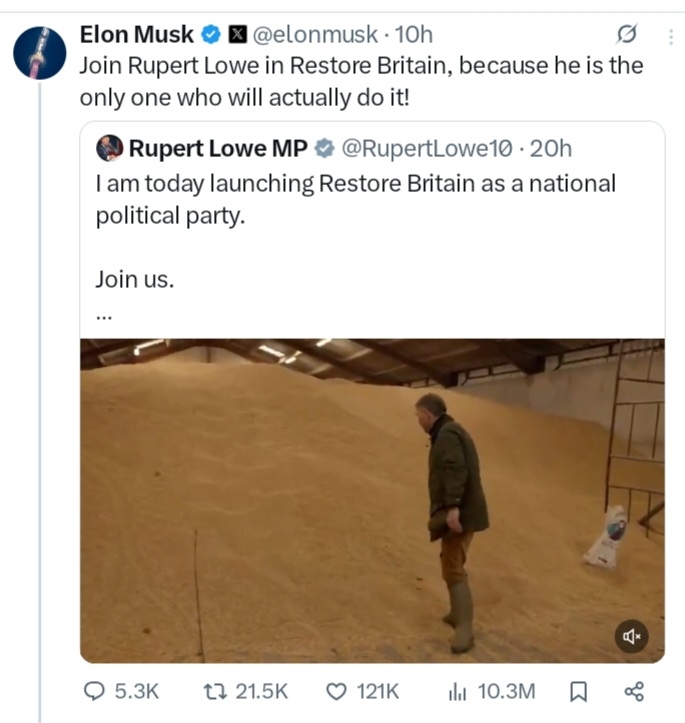Play the grain barn video thumbnail
The image size is (685, 723).
372,500
